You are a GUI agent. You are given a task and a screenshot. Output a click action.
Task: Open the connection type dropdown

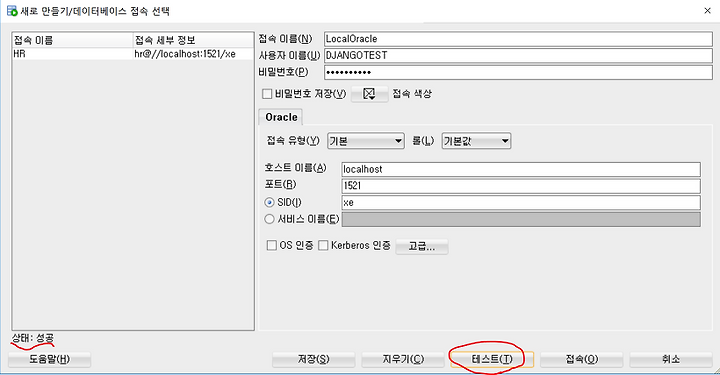coord(366,141)
